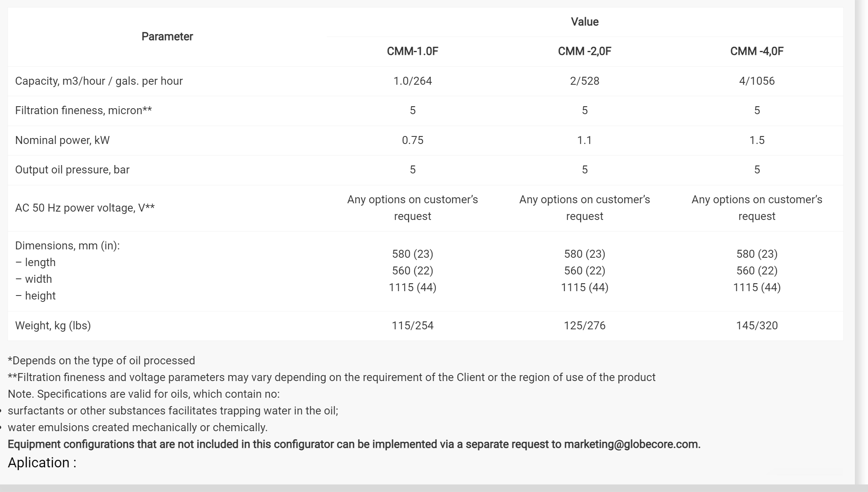The image size is (868, 492).
Task: Click the Dimensions, mm (in) label
Action: [x=67, y=246]
